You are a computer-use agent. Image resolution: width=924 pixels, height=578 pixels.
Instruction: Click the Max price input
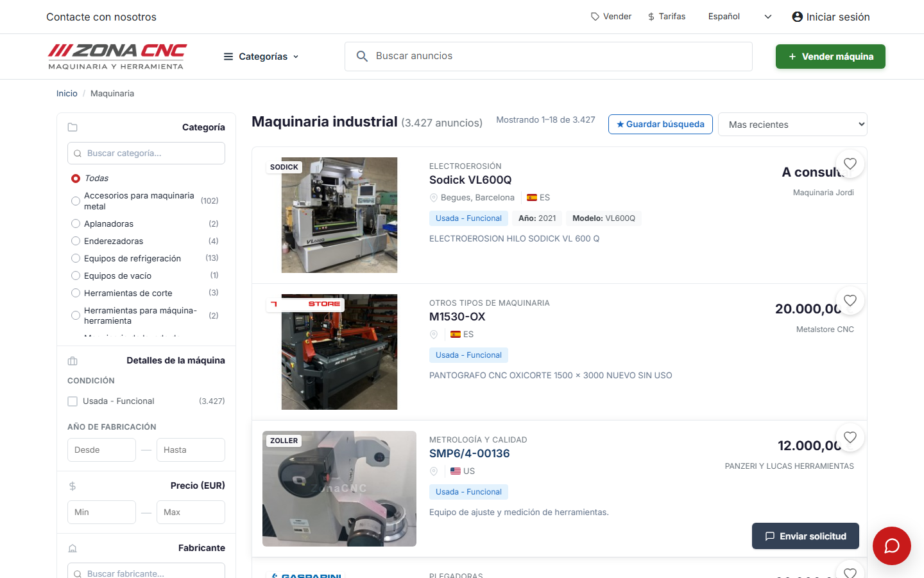[191, 512]
